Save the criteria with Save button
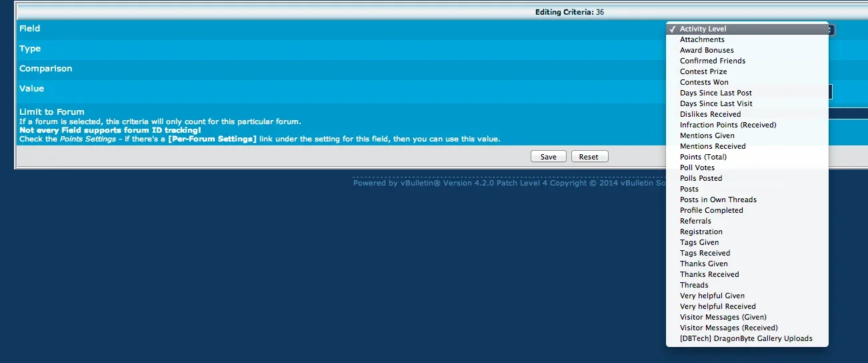 point(549,157)
